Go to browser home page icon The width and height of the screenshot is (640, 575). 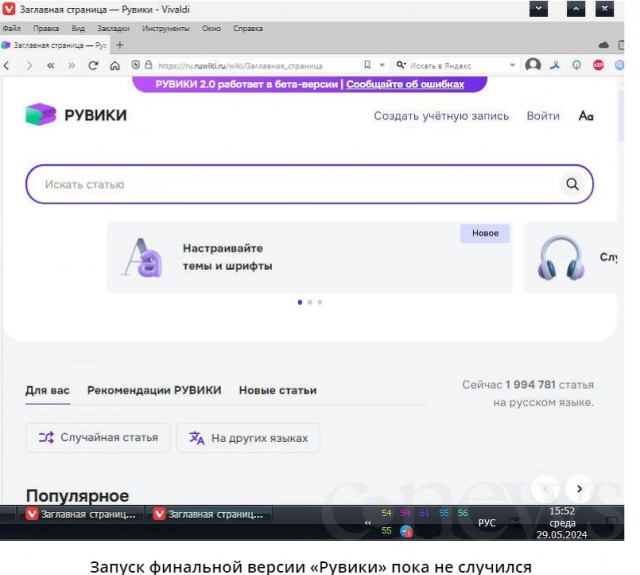(115, 65)
